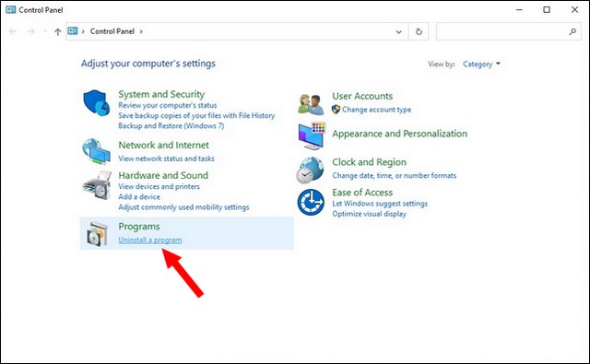Click Change date, time, or number formats
Viewport: 590px width, 364px height.
[394, 176]
